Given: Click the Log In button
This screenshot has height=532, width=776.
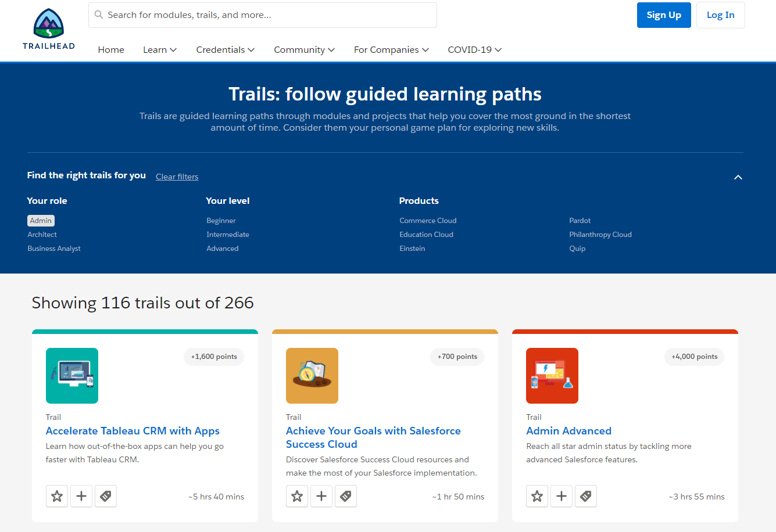Looking at the screenshot, I should pos(721,15).
